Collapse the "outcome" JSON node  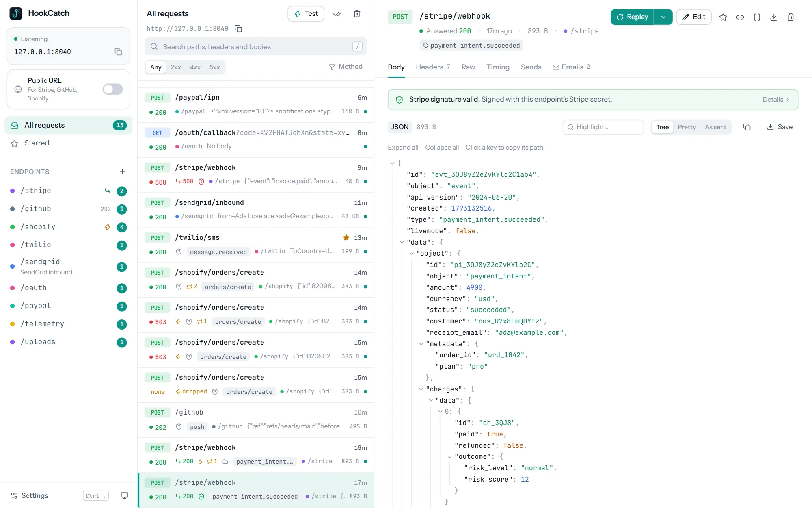tap(450, 457)
